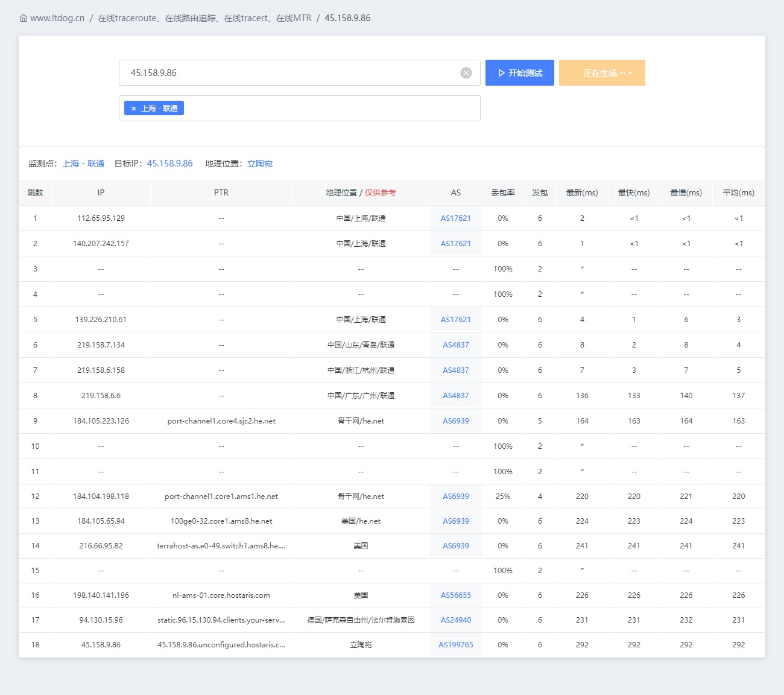
Task: Open AS6939 link in hop 14 row
Action: pyautogui.click(x=456, y=546)
